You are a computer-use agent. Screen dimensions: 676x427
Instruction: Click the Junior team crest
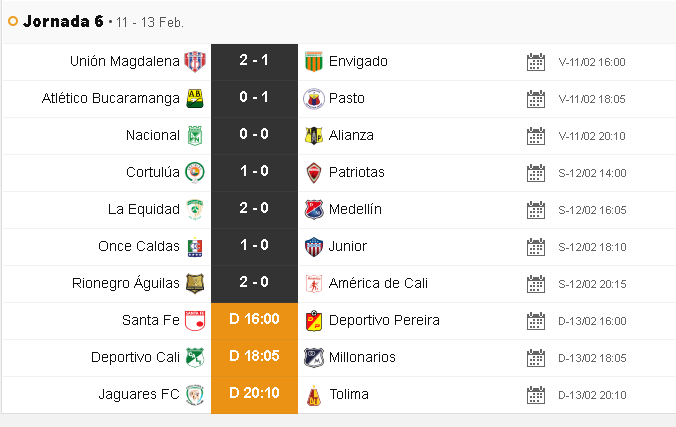coord(313,247)
